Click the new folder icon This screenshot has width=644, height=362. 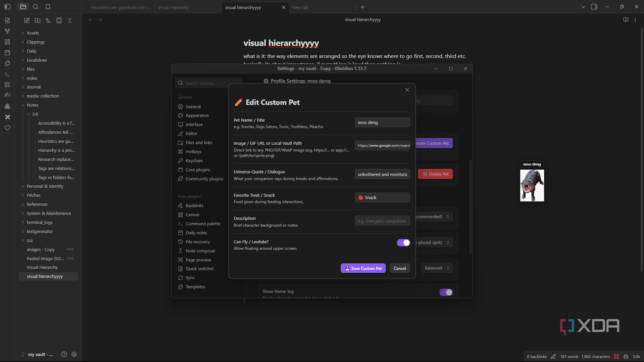37,20
